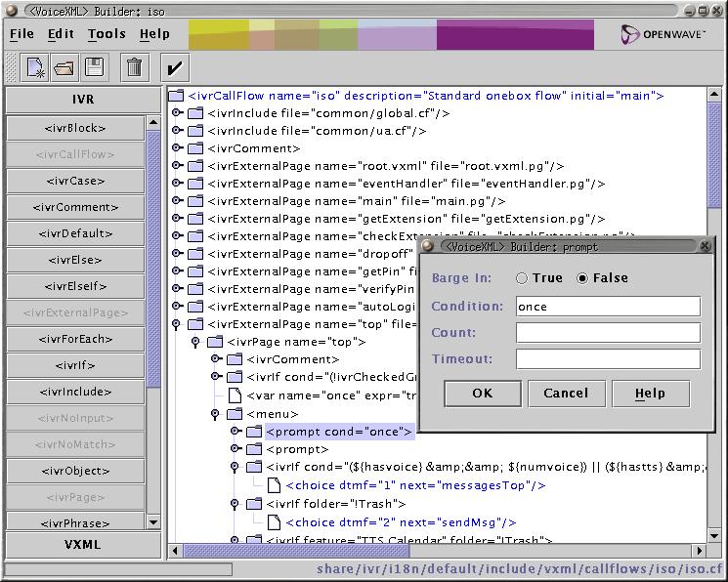Insert an ivrElseIf element

point(75,286)
